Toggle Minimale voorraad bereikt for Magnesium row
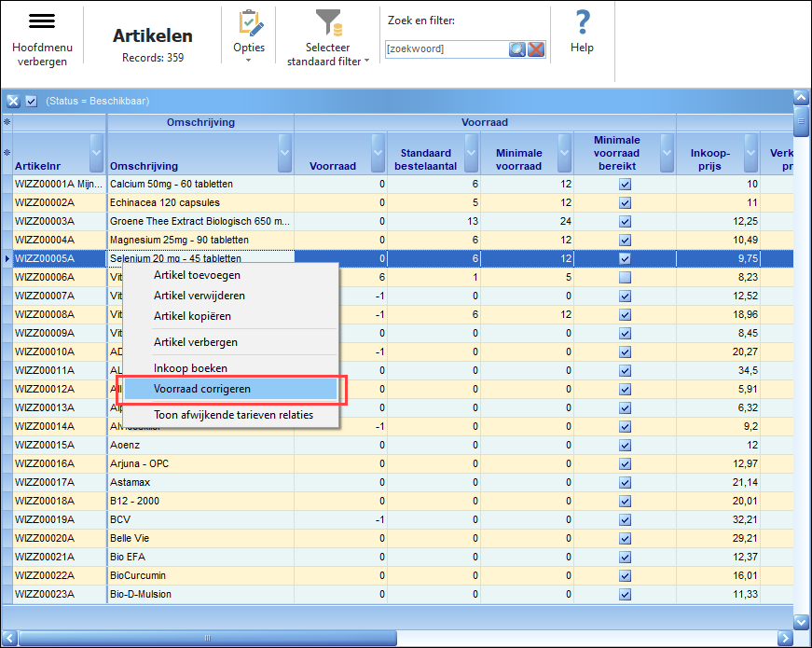 click(625, 241)
